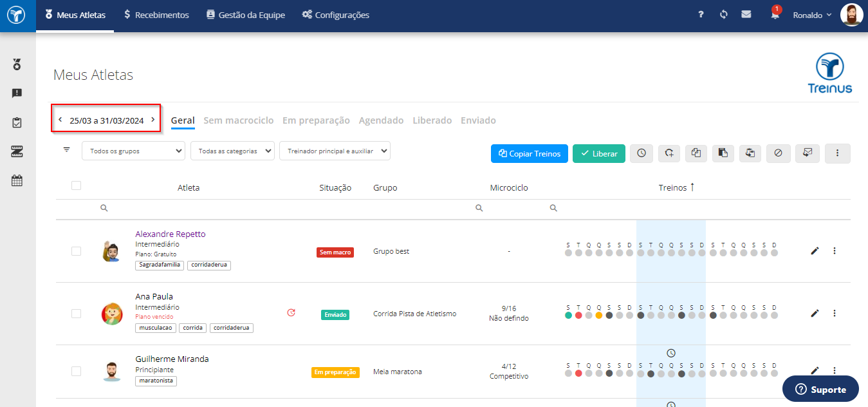Go to previous week with left arrow
The height and width of the screenshot is (407, 868).
60,119
